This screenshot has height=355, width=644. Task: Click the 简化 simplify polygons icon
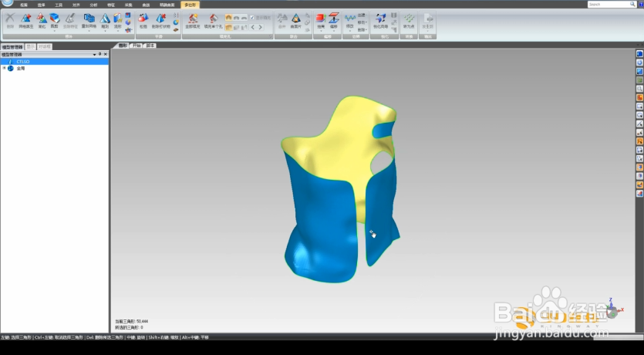point(42,21)
